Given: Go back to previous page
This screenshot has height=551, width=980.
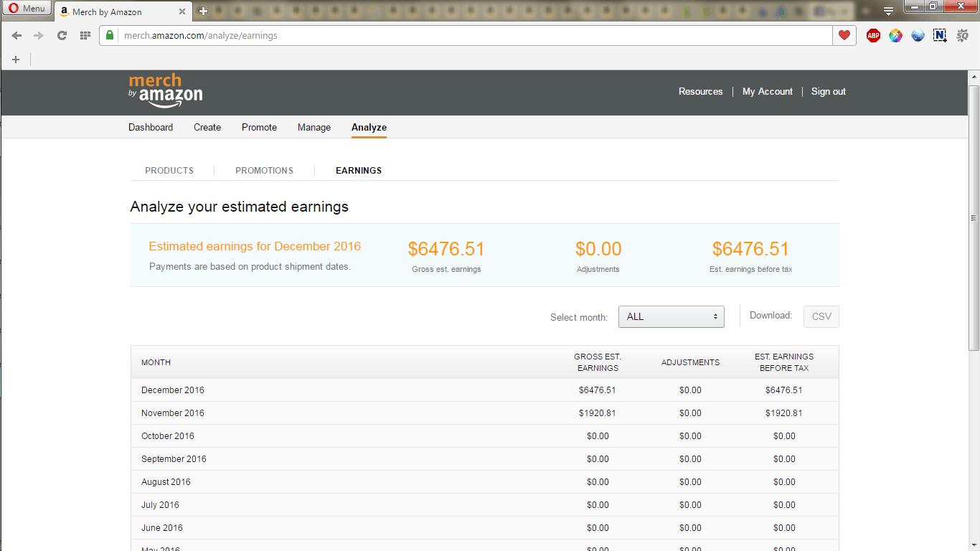Looking at the screenshot, I should [x=17, y=35].
